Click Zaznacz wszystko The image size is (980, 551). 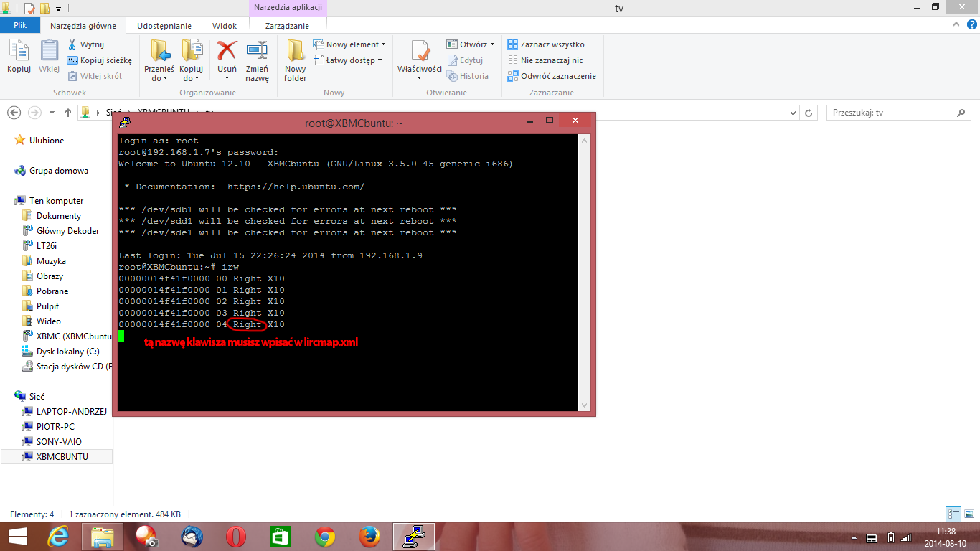pyautogui.click(x=546, y=44)
